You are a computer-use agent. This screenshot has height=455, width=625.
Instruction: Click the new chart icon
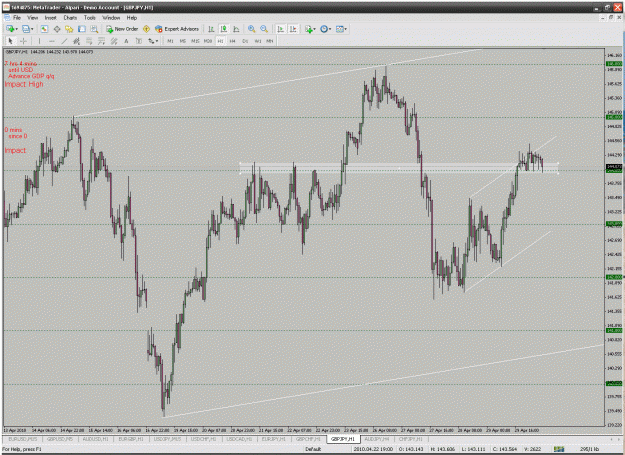(x=10, y=29)
